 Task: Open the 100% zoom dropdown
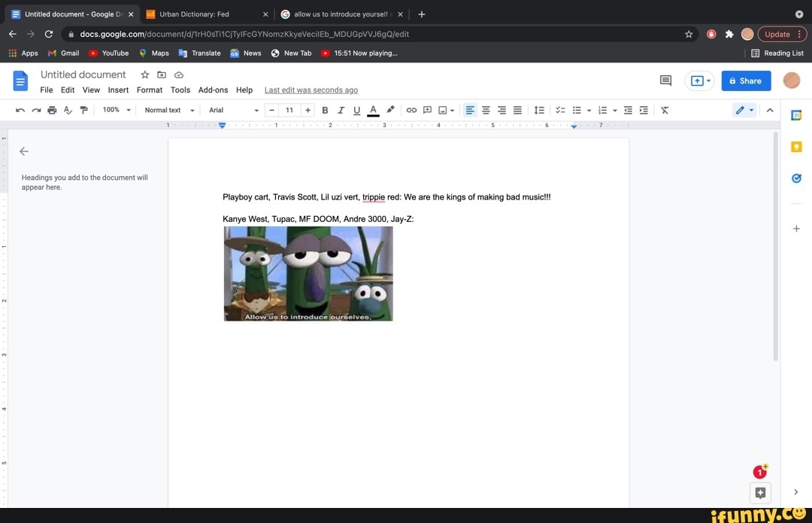click(x=117, y=110)
